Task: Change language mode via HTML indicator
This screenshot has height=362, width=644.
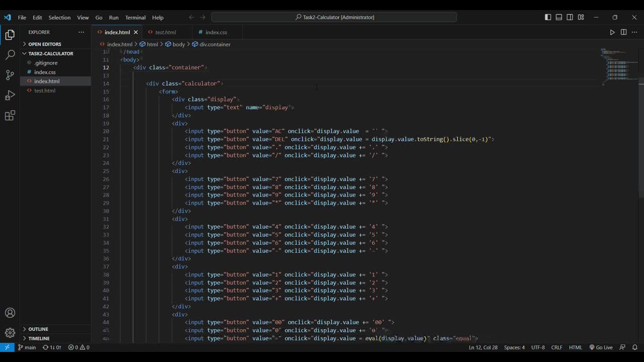Action: tap(576, 347)
